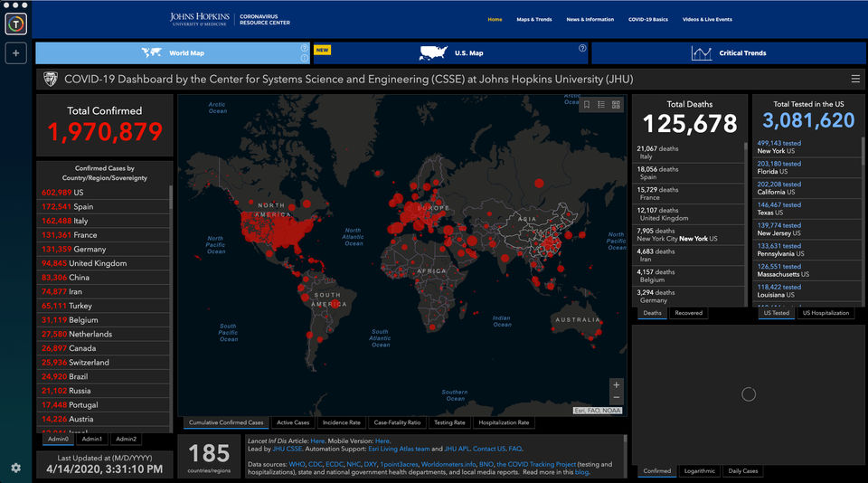The image size is (868, 483).
Task: Select '499,143 tested New York US' entry
Action: click(807, 147)
